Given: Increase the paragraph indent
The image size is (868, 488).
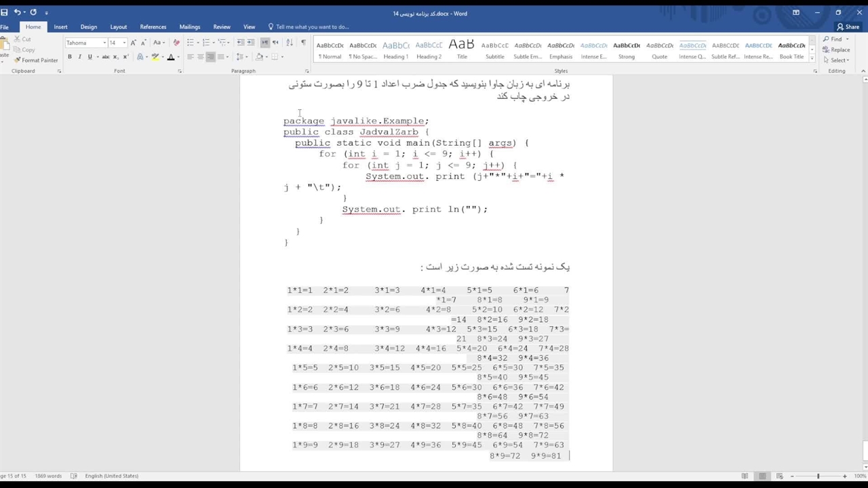Looking at the screenshot, I should [251, 43].
